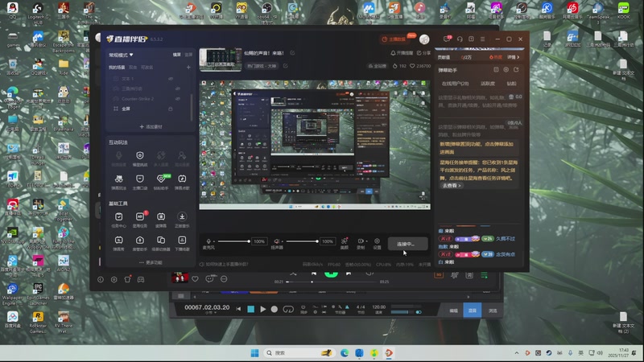Viewport: 644px width, 362px height.
Task: Open the headset support icon in title bar
Action: pyautogui.click(x=460, y=39)
